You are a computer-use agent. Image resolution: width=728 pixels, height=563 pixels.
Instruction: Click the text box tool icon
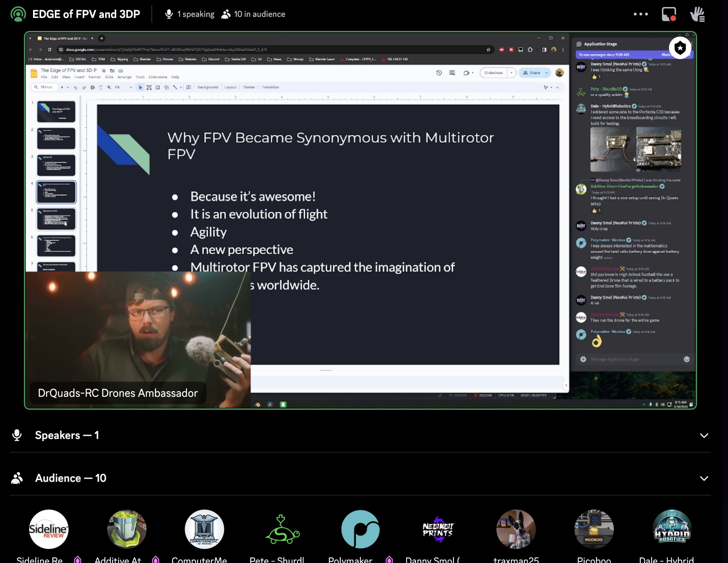[149, 88]
